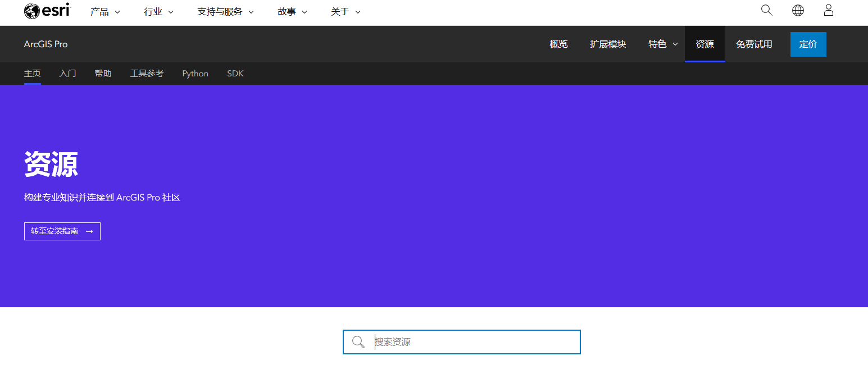The image size is (868, 374).
Task: Expand the 行业 dropdown menu
Action: (x=158, y=11)
